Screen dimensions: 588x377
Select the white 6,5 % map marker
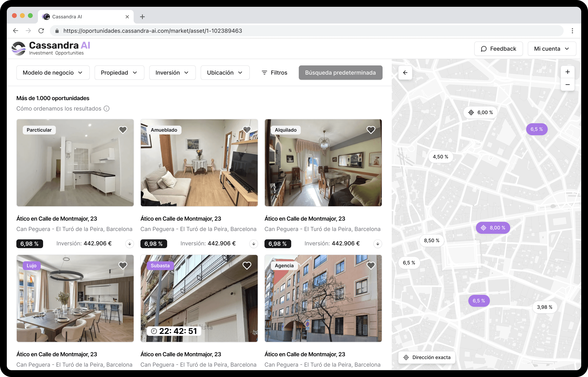click(409, 263)
